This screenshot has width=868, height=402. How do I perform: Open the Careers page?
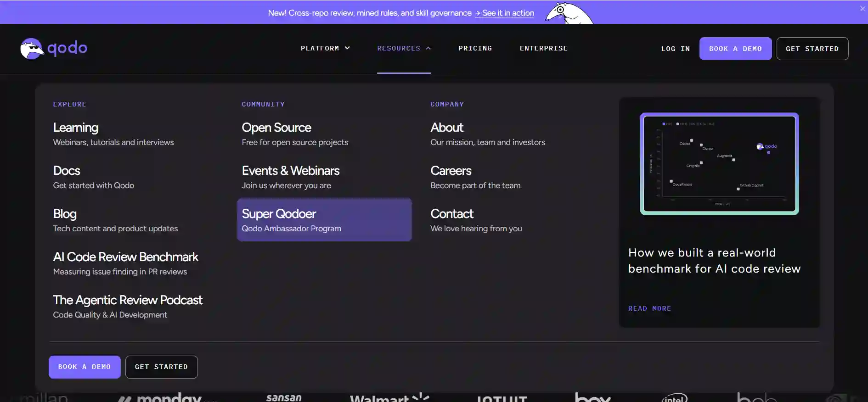click(x=475, y=177)
